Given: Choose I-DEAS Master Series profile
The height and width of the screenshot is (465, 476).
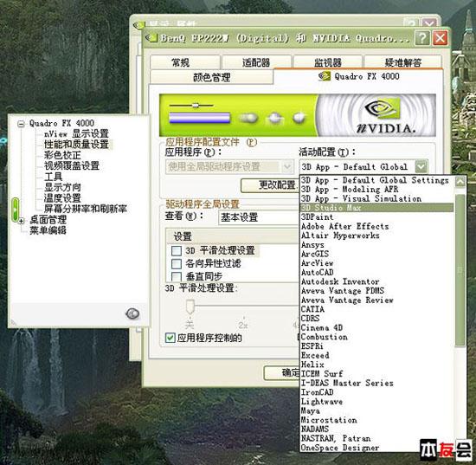Looking at the screenshot, I should click(377, 383).
